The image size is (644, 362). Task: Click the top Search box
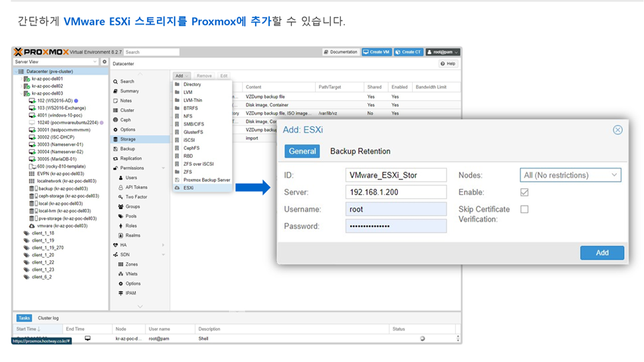coord(152,53)
